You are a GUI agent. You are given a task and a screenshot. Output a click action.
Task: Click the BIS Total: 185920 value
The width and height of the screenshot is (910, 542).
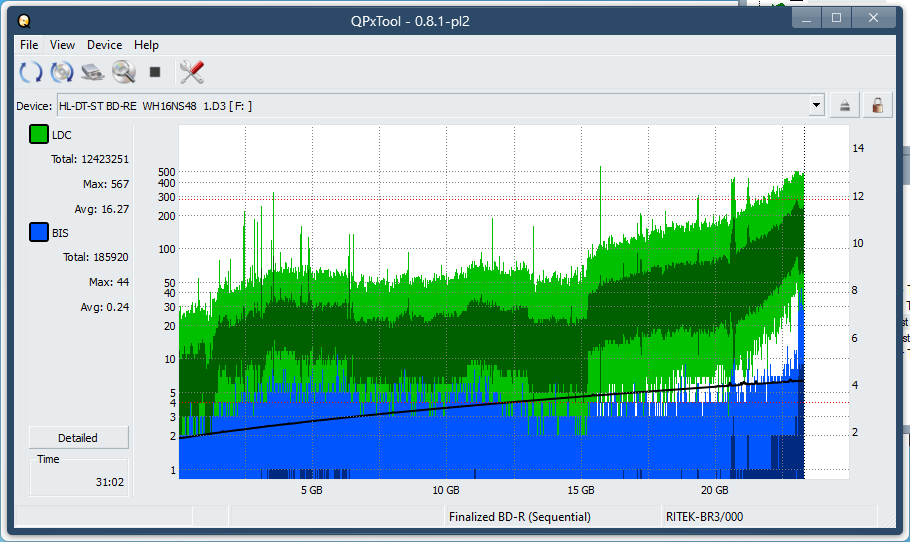96,257
